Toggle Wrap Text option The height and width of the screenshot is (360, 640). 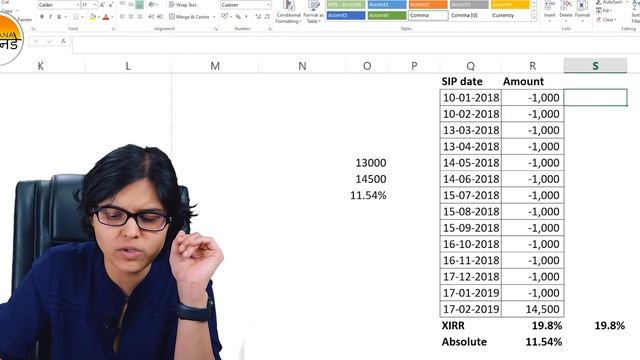tap(182, 5)
